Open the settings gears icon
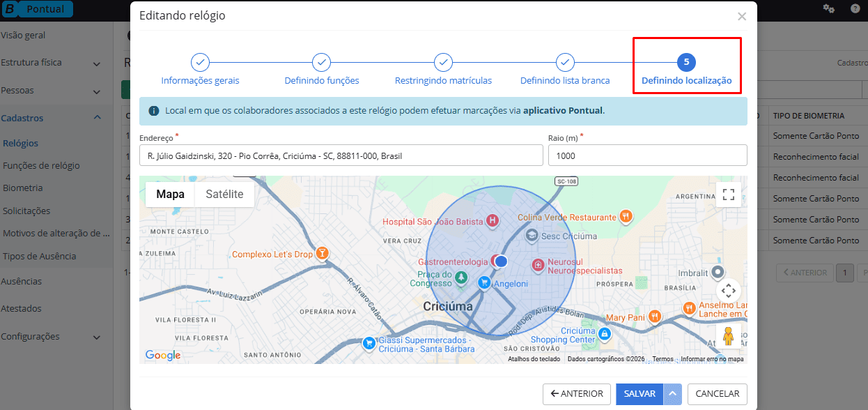868x410 pixels. tap(828, 8)
